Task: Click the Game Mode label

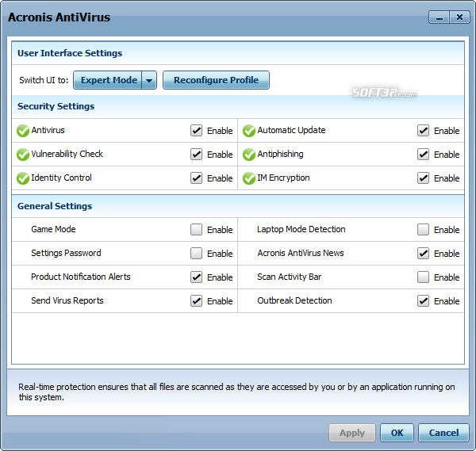Action: pyautogui.click(x=53, y=229)
